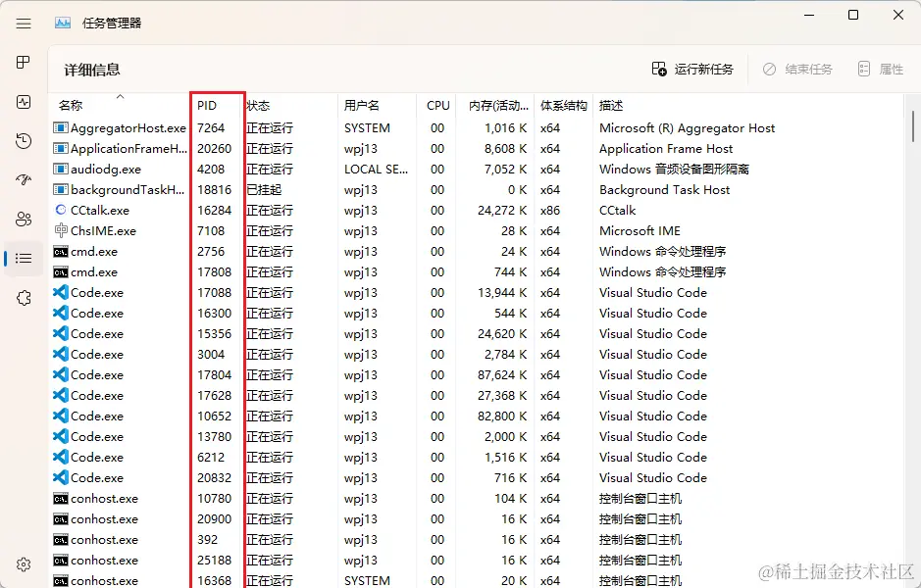Click PID value 10652

[215, 416]
